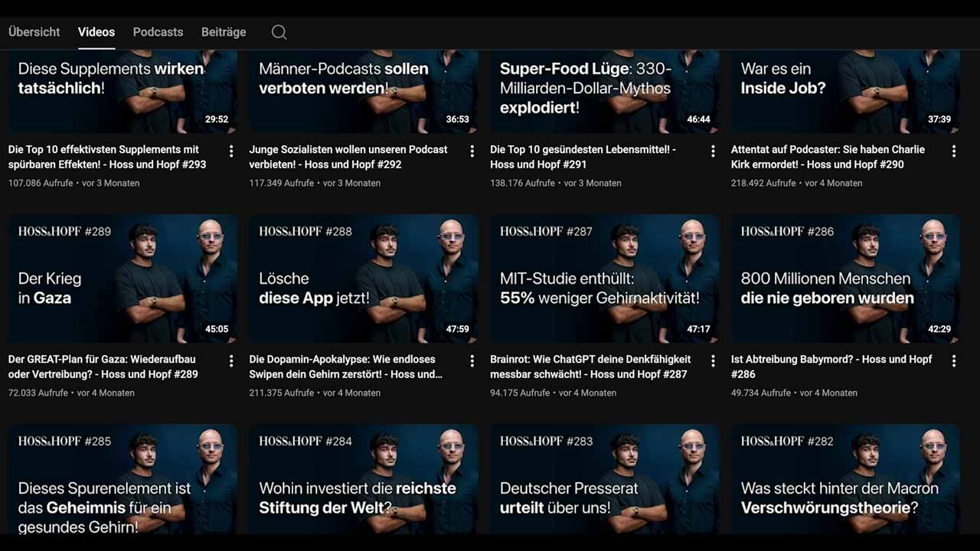This screenshot has height=551, width=980.
Task: Play the 'Lösche diese App jetzt!' thumbnail
Action: [x=364, y=279]
